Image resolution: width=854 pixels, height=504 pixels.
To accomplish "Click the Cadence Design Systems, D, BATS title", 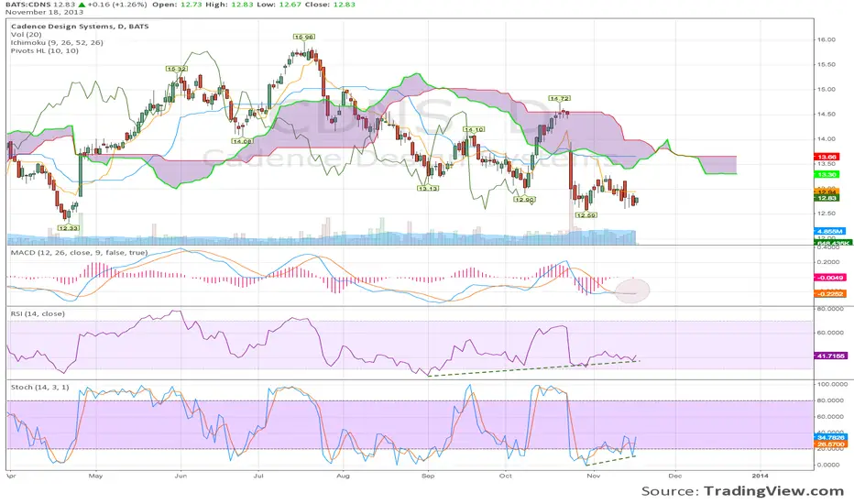I will 80,27.
